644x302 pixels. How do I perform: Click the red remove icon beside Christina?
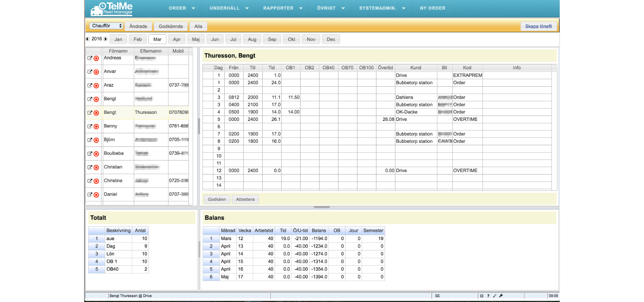click(x=96, y=181)
